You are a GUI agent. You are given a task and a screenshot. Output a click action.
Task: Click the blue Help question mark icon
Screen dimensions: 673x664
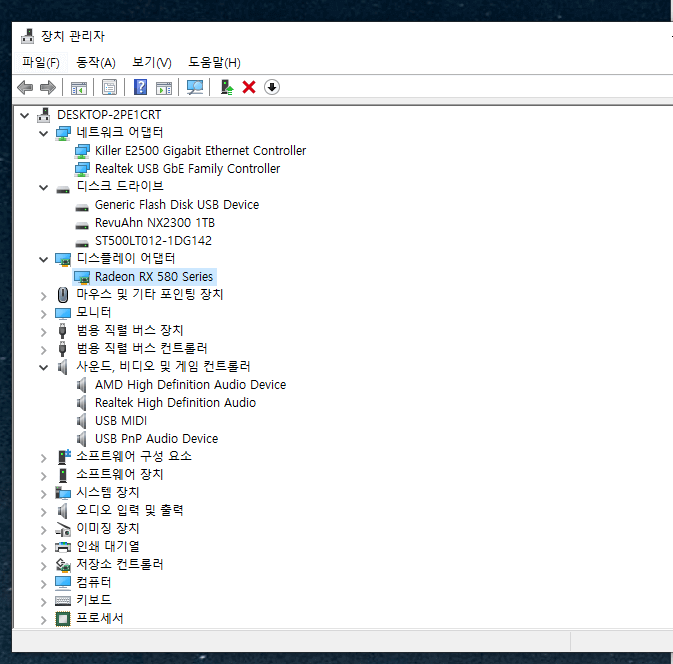coord(140,88)
